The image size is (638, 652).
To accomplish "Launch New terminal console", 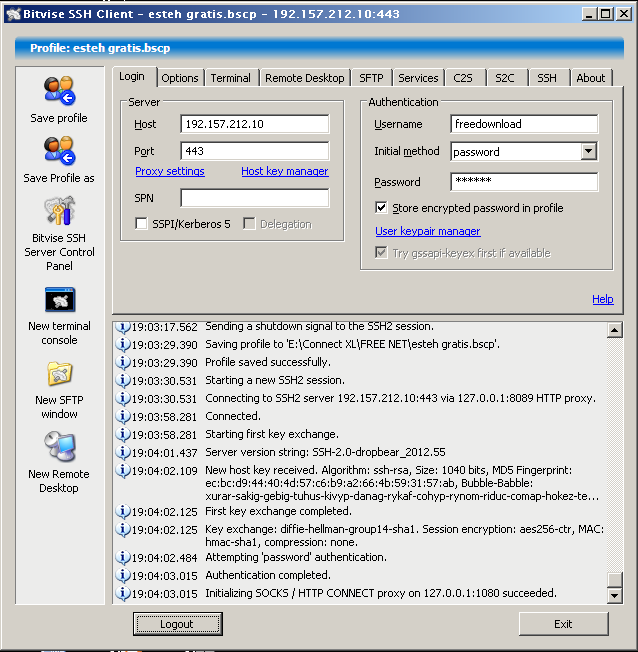I will 60,299.
